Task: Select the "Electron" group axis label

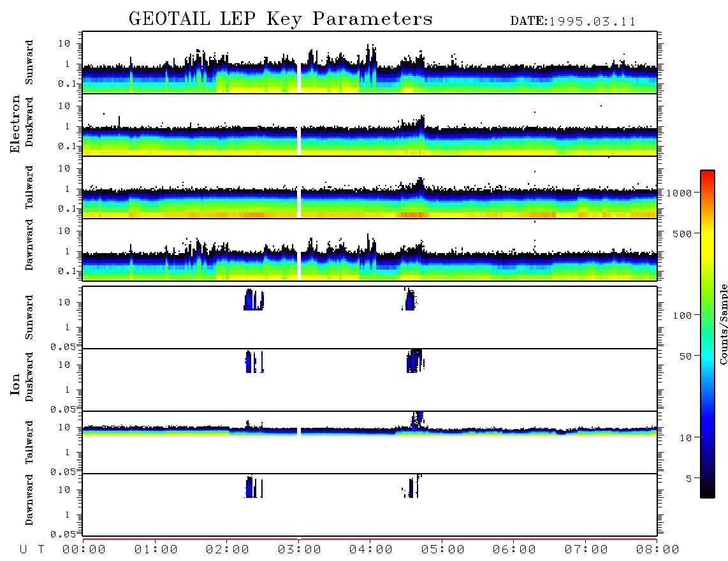Action: (x=15, y=124)
